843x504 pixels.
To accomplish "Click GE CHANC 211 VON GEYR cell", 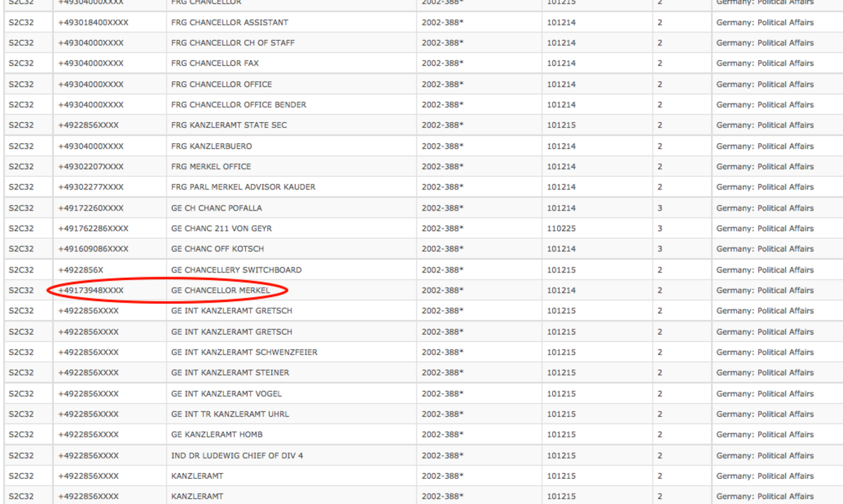I will point(221,228).
